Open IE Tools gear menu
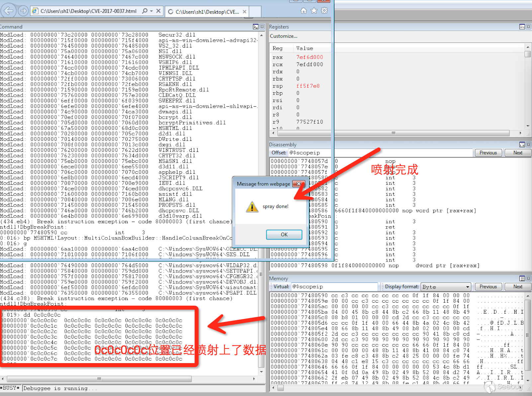 point(324,11)
